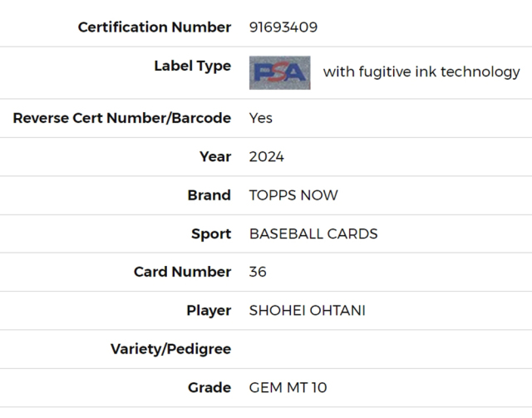This screenshot has height=418, width=532.
Task: Select the year value 2024
Action: point(266,157)
